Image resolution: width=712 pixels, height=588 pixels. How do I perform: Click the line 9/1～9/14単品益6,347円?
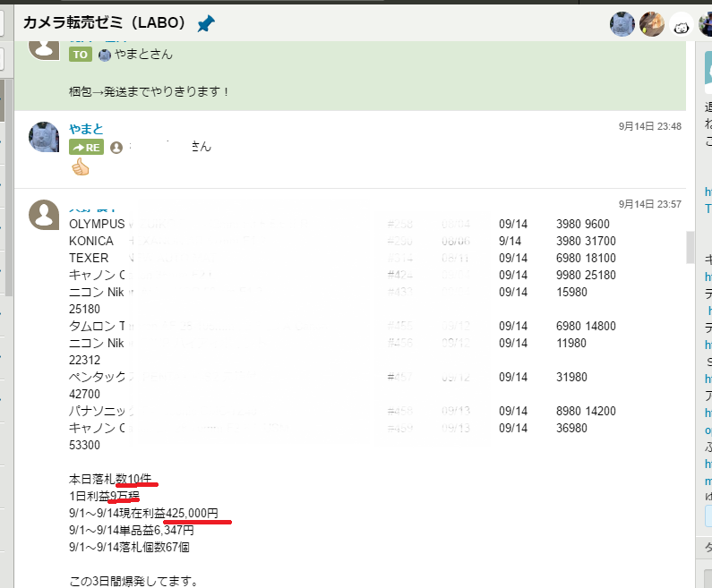(132, 531)
